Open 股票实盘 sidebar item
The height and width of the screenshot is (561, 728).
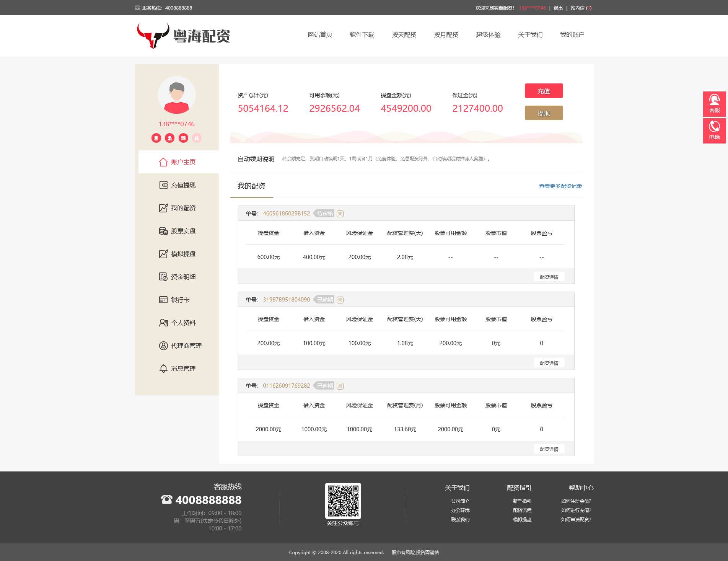coord(179,231)
